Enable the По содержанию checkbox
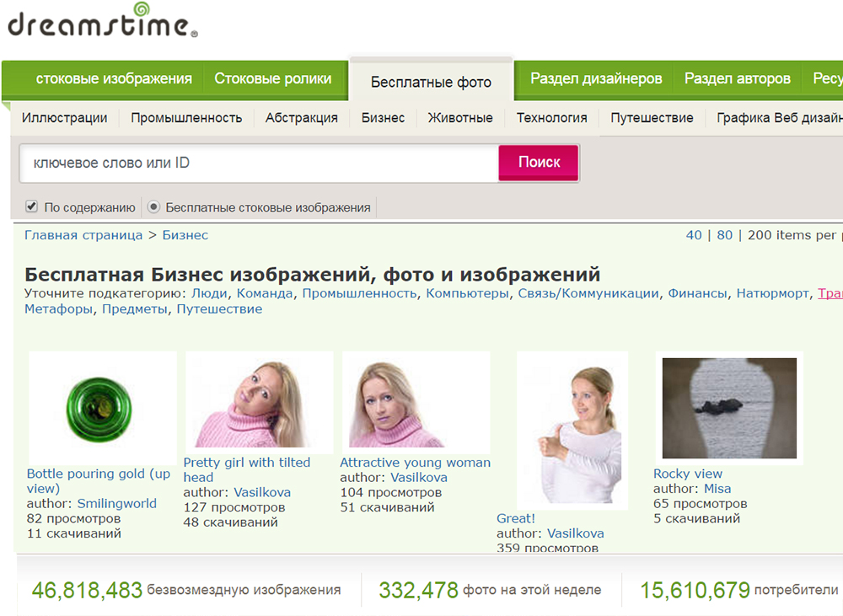Image resolution: width=843 pixels, height=616 pixels. (31, 206)
